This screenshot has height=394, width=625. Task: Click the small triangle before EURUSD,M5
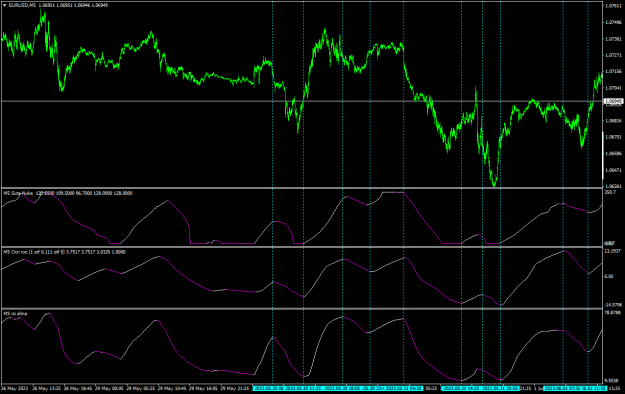(x=5, y=5)
